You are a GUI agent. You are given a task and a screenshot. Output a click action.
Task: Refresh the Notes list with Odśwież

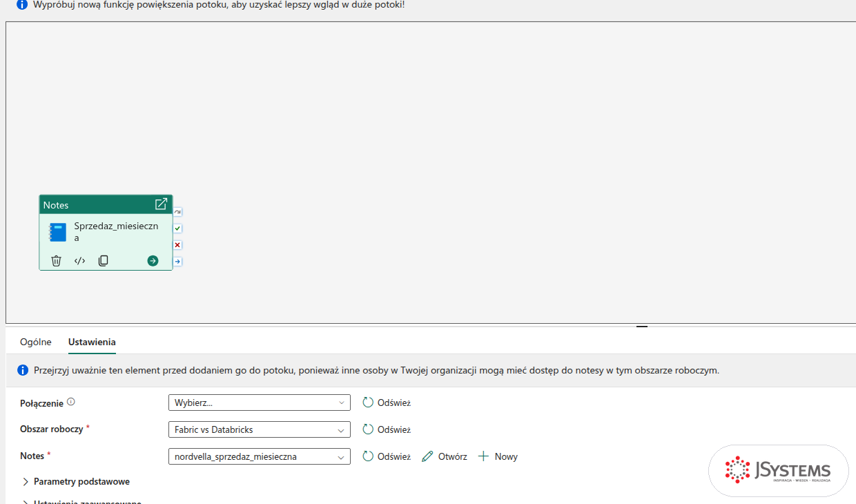click(x=387, y=456)
